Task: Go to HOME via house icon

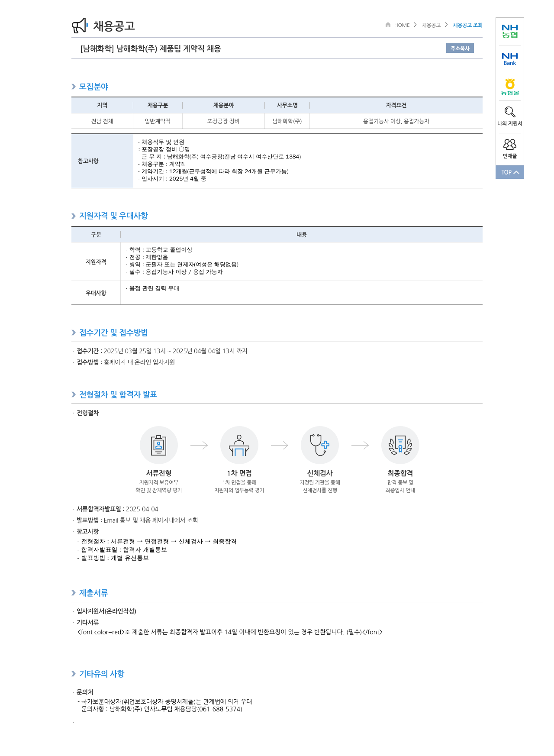Action: point(388,25)
